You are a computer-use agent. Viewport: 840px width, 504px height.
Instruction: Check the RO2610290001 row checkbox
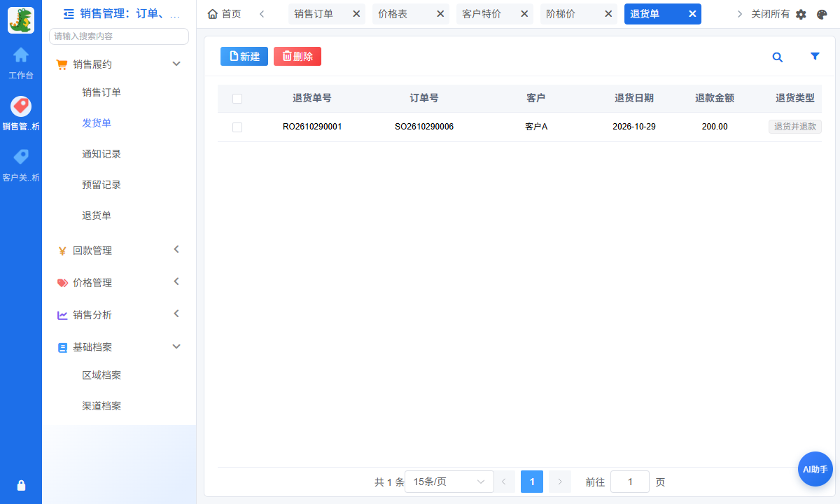pos(237,127)
